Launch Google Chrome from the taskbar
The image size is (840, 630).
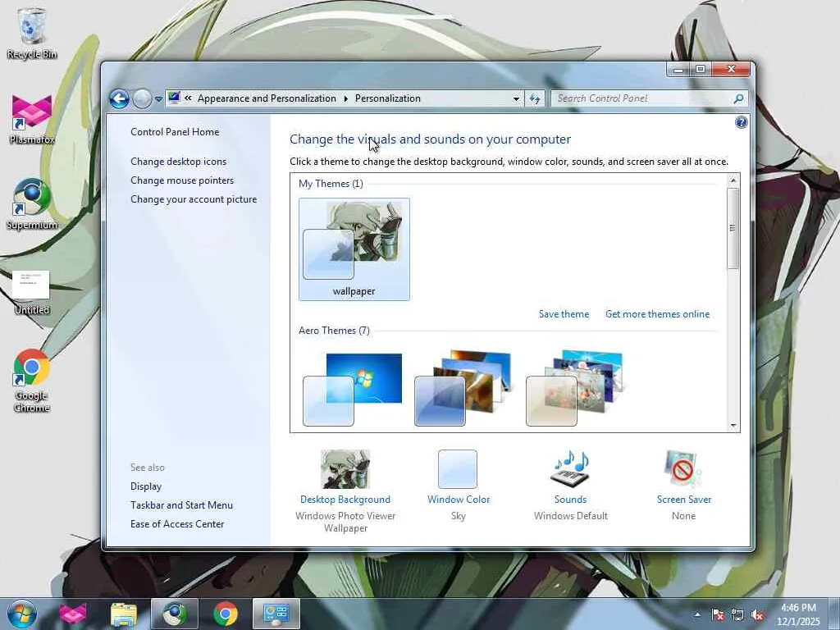pyautogui.click(x=226, y=614)
